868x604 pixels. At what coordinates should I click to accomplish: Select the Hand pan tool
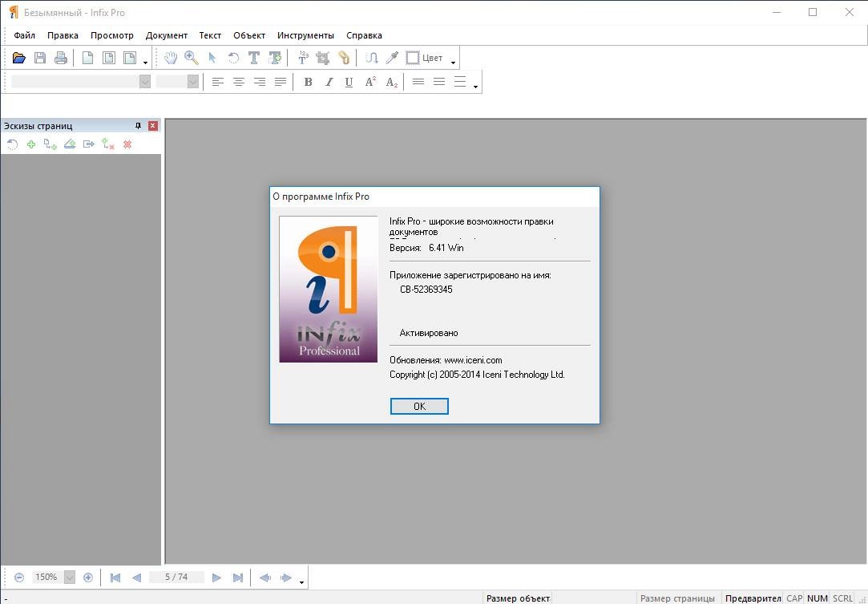click(x=171, y=58)
